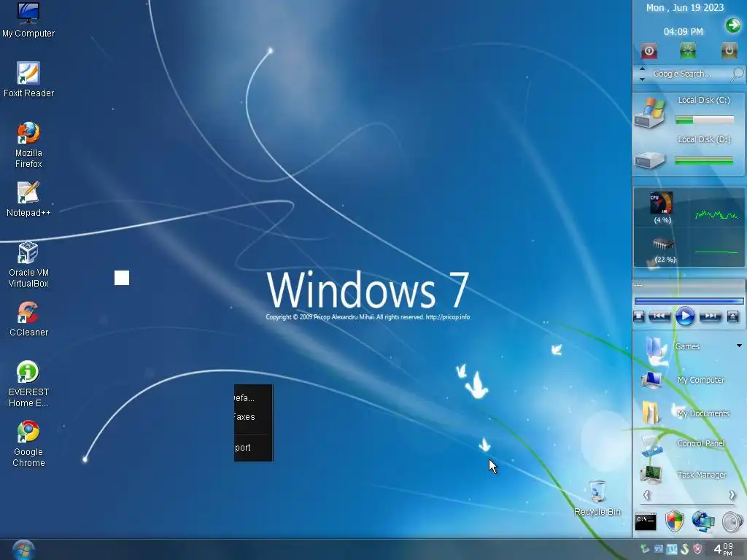Click the green arrow sidebar button

pyautogui.click(x=732, y=25)
